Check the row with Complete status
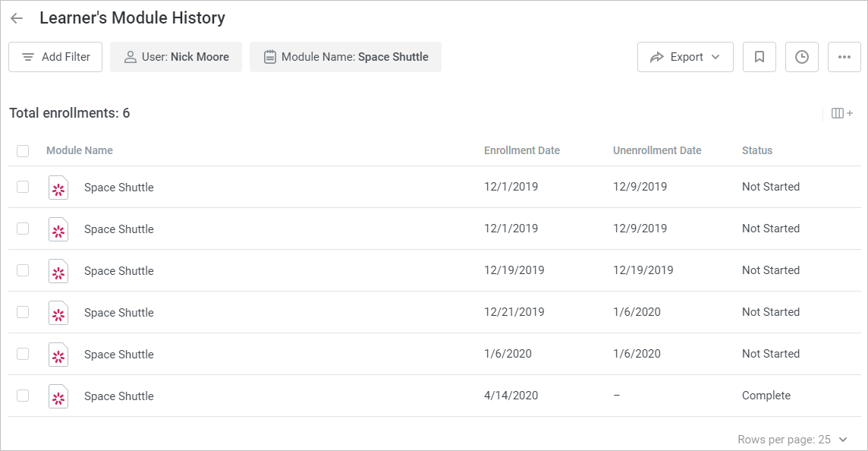 [22, 396]
